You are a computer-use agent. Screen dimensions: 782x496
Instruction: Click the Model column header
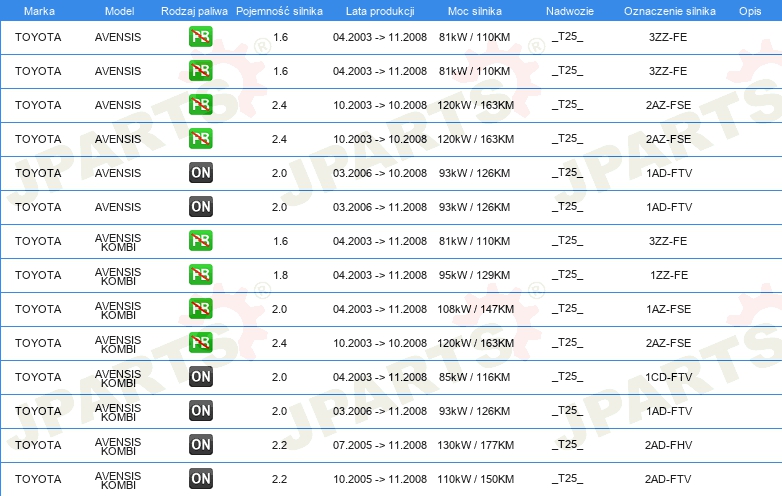coord(119,11)
